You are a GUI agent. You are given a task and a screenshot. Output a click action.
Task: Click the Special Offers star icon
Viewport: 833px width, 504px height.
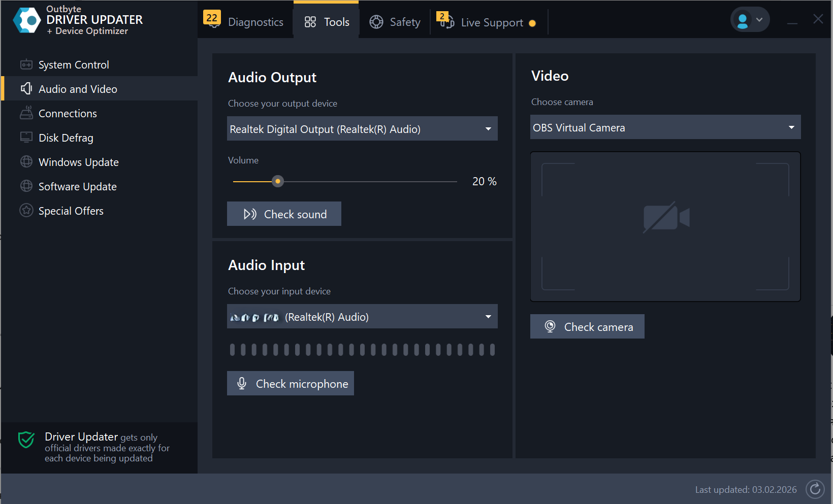coord(26,211)
